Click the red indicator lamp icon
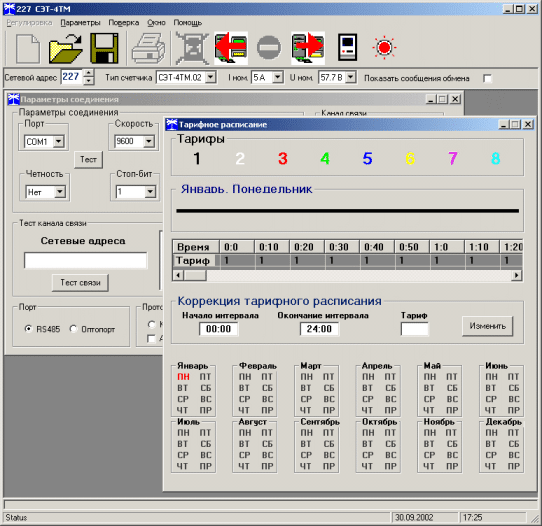 pos(384,47)
